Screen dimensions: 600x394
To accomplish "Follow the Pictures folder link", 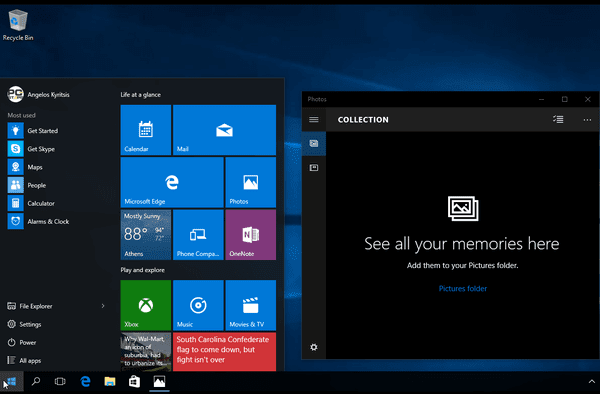I will click(463, 288).
